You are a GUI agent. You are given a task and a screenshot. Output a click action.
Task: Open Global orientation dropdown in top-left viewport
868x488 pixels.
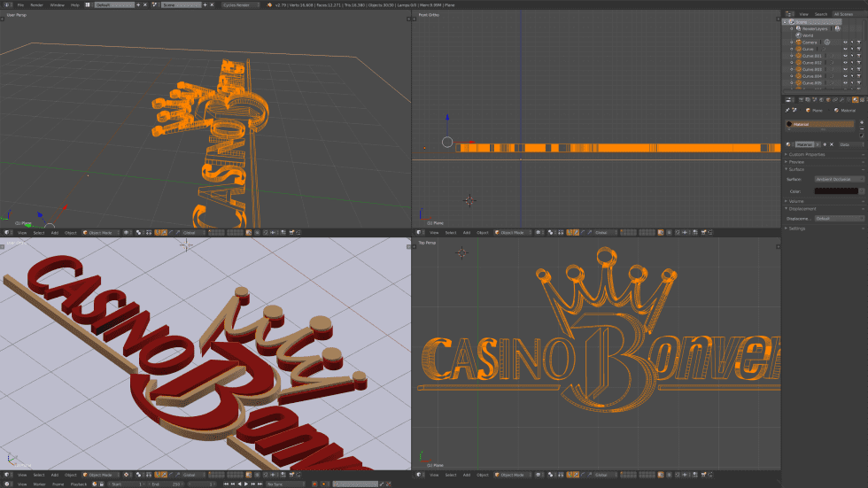tap(193, 233)
